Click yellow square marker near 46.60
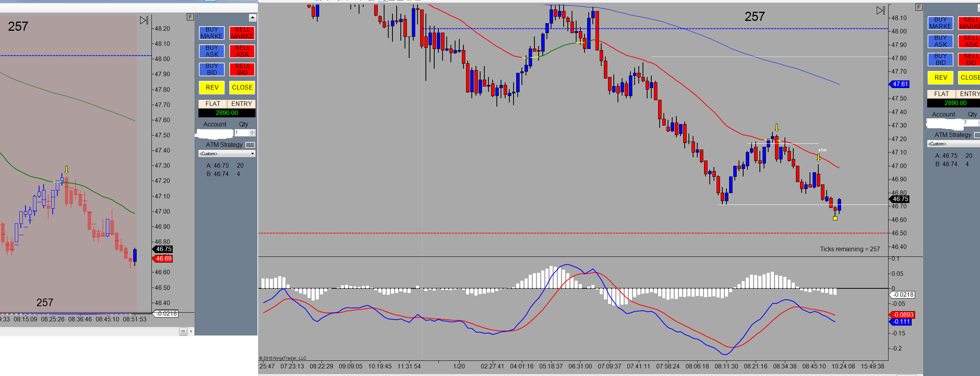This screenshot has width=980, height=376. click(835, 218)
